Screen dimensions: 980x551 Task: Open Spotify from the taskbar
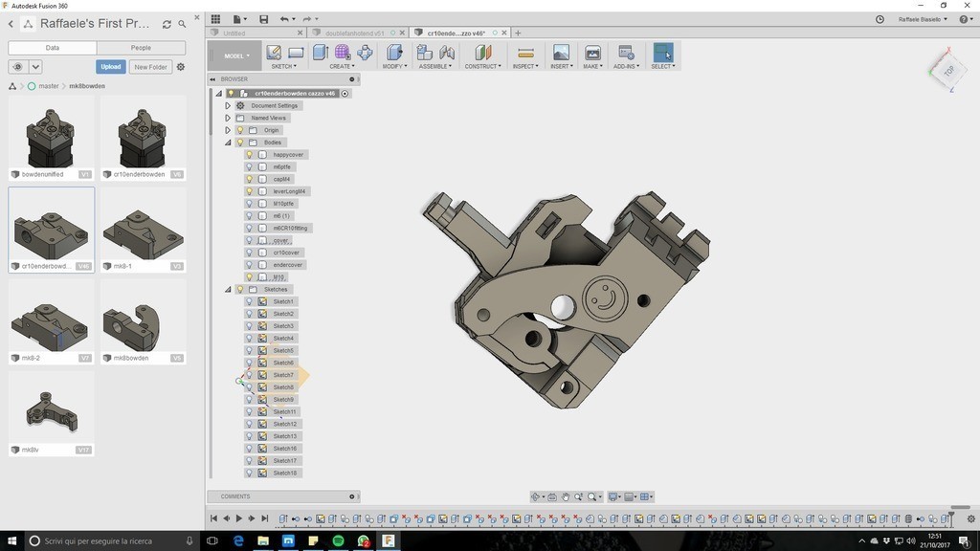coord(338,541)
